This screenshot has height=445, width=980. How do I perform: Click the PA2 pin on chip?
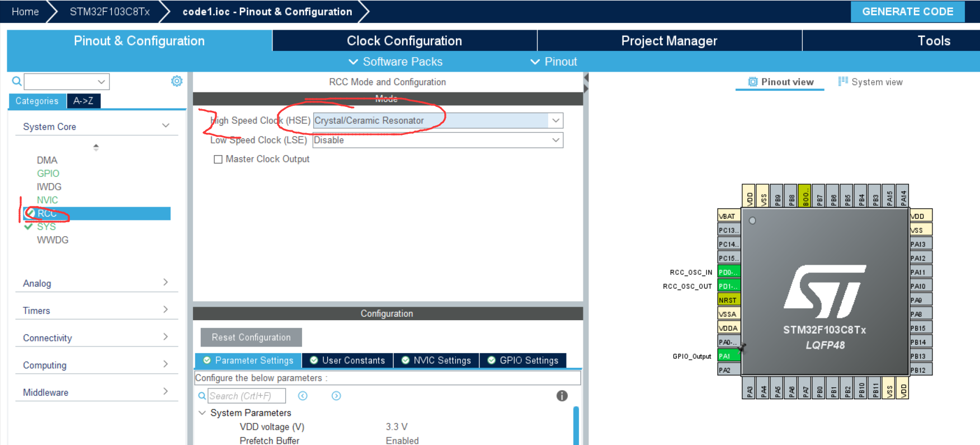729,370
